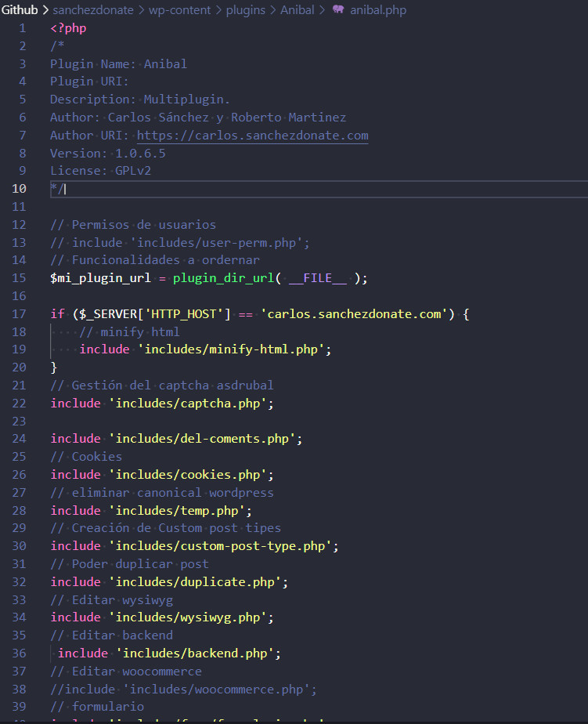Image resolution: width=588 pixels, height=724 pixels.
Task: Click 'includes/wysiwyg.php' string
Action: click(187, 617)
